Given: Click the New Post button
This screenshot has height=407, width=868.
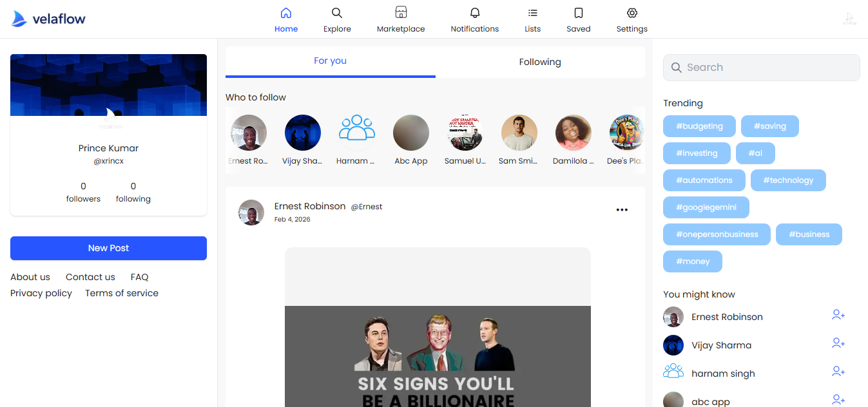Looking at the screenshot, I should [108, 248].
